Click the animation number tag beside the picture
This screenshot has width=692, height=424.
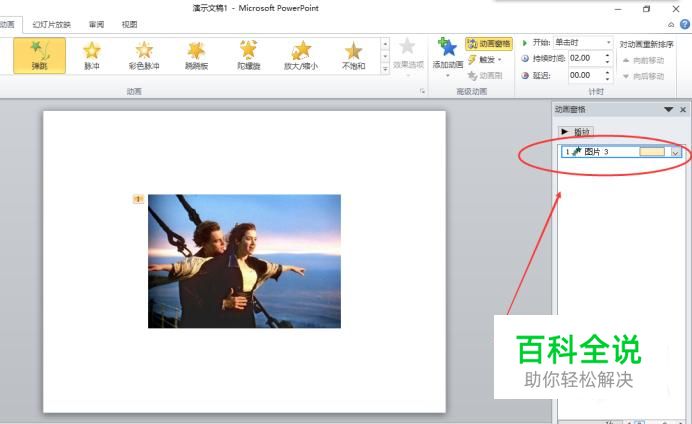tap(138, 199)
